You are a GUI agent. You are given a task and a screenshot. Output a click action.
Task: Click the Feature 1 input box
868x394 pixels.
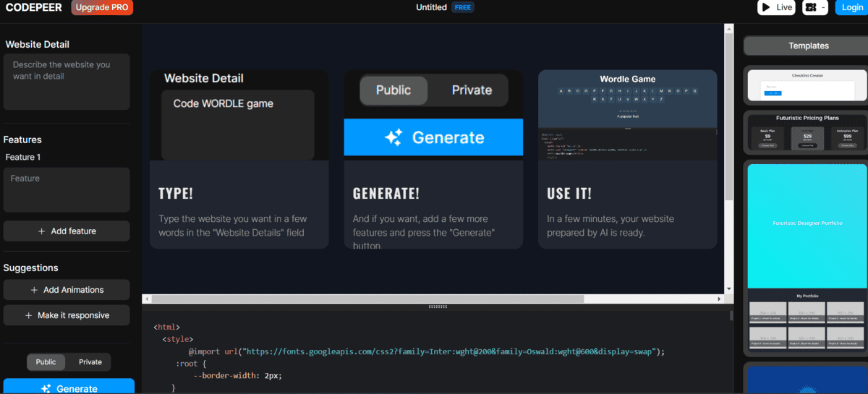67,189
